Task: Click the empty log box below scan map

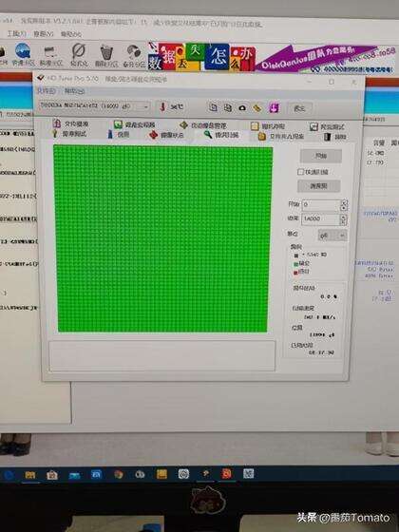Action: [x=161, y=355]
